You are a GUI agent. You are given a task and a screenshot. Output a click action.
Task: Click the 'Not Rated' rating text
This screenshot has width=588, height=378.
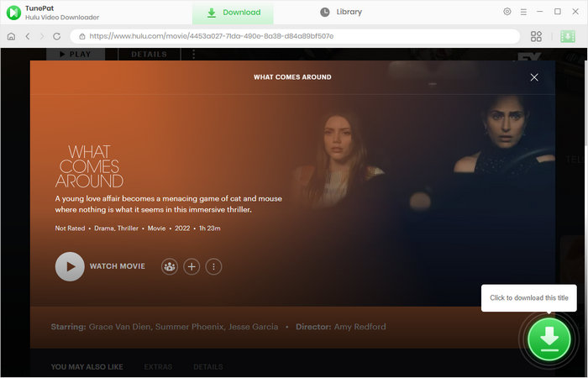pyautogui.click(x=70, y=228)
